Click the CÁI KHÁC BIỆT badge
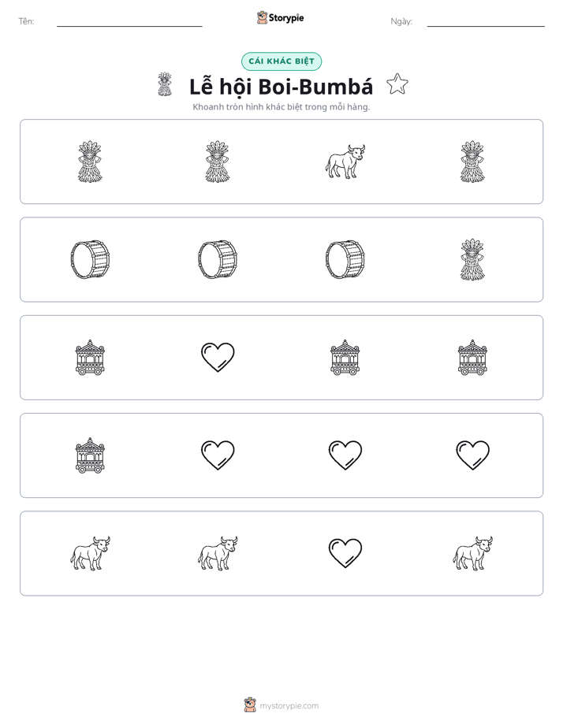Screen dimensions: 563x728 (x=281, y=61)
